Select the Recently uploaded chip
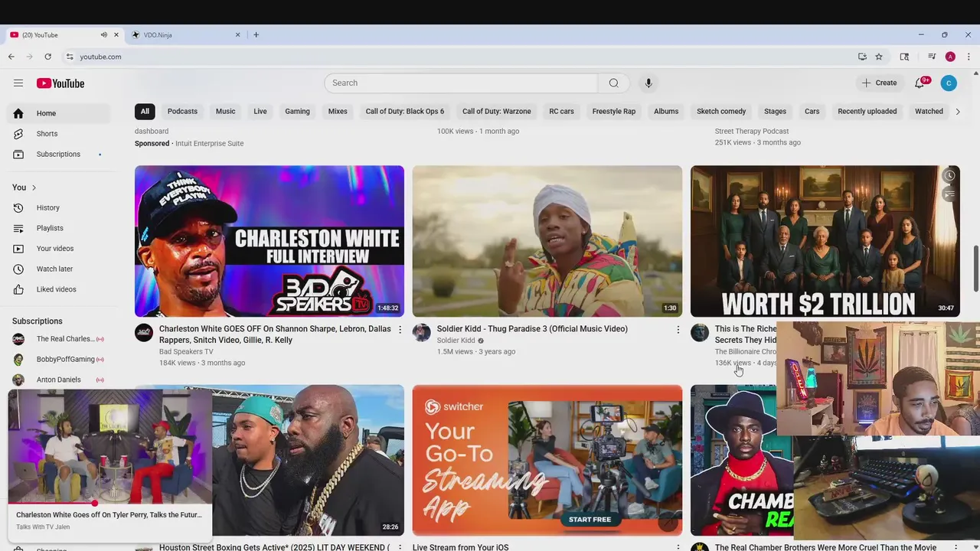This screenshot has height=551, width=980. pos(867,112)
